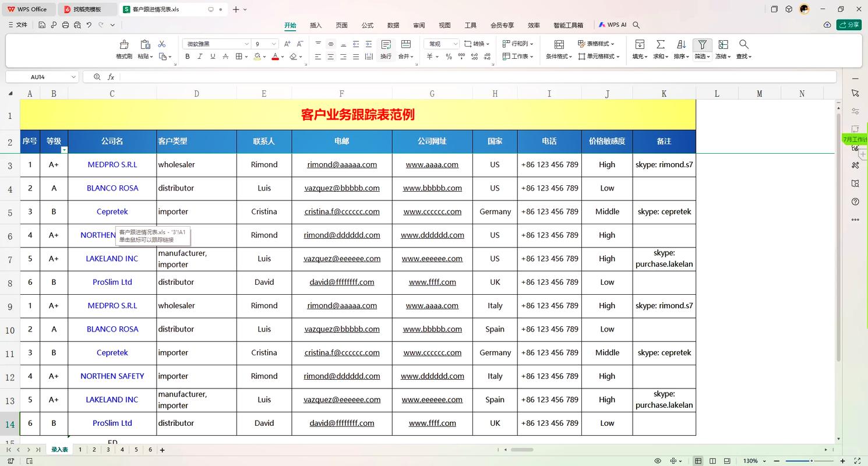Viewport: 868px width, 466px height.
Task: Toggle the eye protection mode in status bar
Action: (658, 461)
